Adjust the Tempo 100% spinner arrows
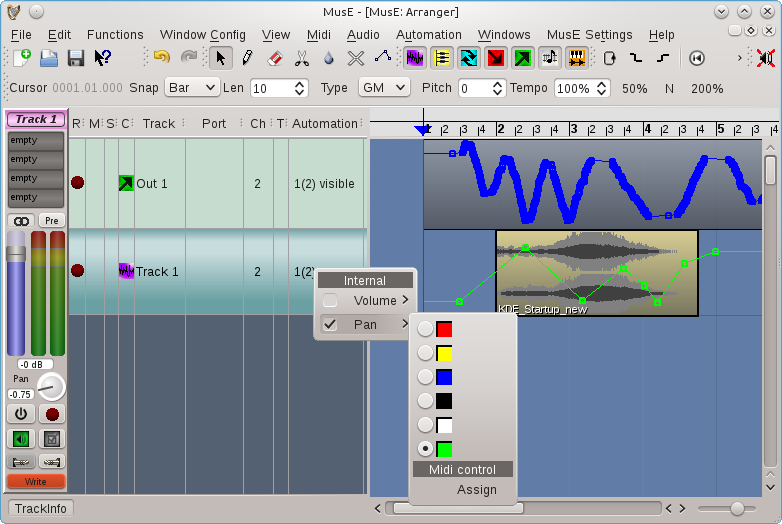The height and width of the screenshot is (524, 782). click(601, 88)
